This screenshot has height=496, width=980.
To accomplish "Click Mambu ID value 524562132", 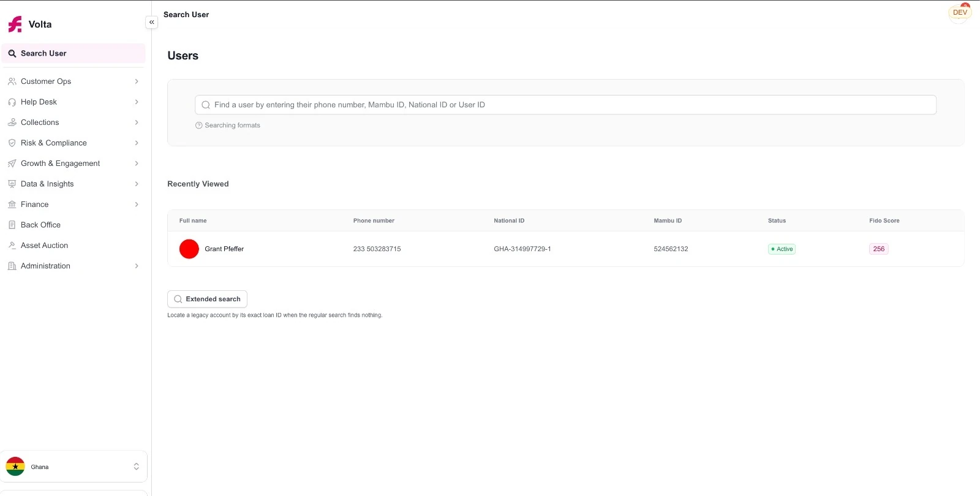I will coord(671,249).
